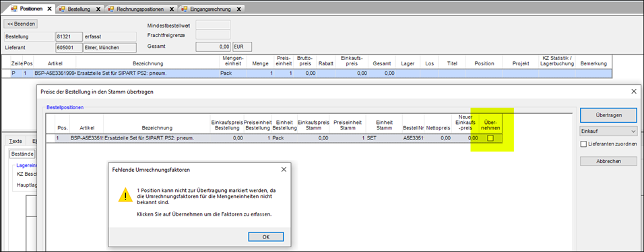
Task: Click the Bestellung number field 81321
Action: 68,36
